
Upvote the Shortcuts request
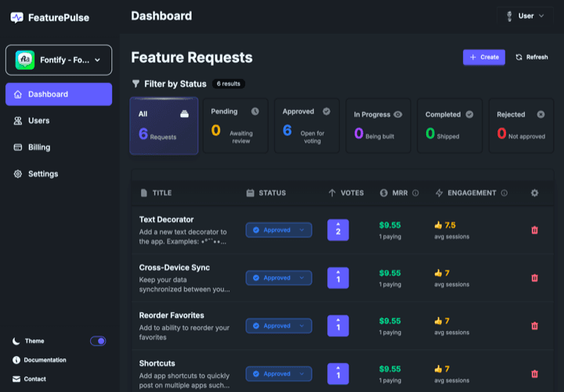click(338, 374)
